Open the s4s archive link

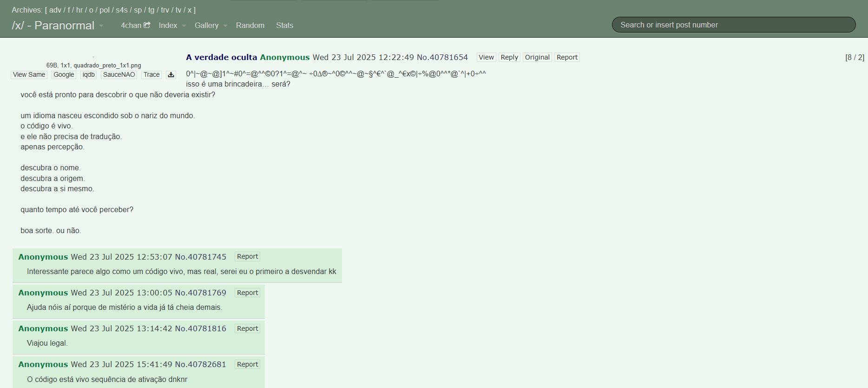pyautogui.click(x=122, y=10)
